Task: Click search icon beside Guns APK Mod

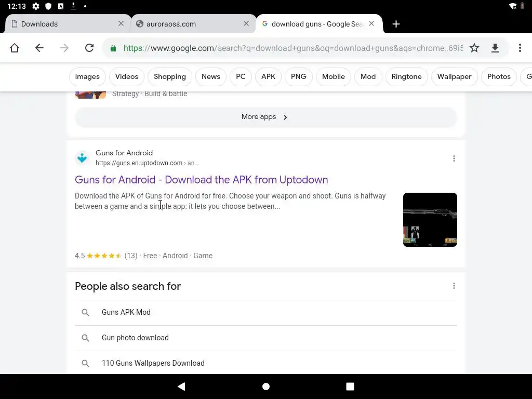Action: point(86,312)
